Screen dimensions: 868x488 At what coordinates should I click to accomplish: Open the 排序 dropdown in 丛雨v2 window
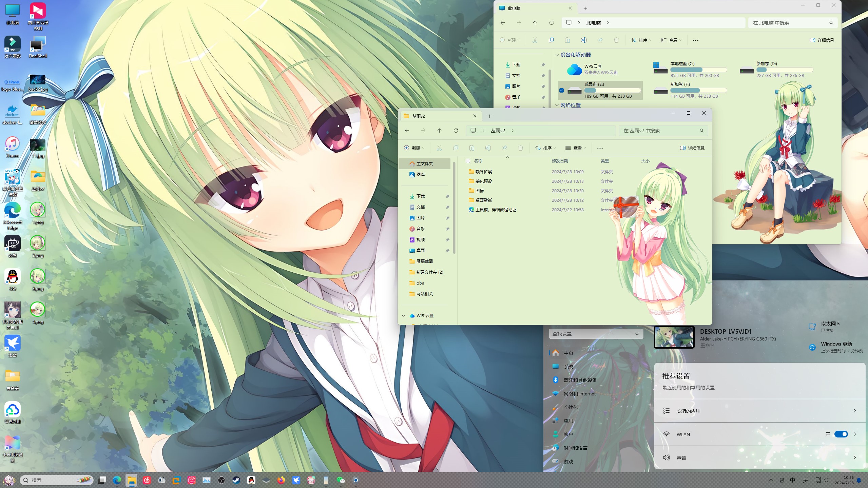pos(545,148)
